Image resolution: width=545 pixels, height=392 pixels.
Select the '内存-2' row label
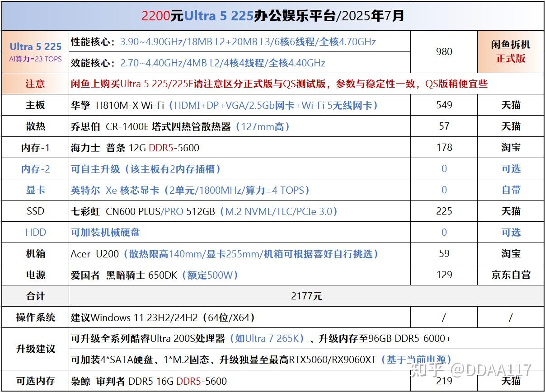[35, 169]
